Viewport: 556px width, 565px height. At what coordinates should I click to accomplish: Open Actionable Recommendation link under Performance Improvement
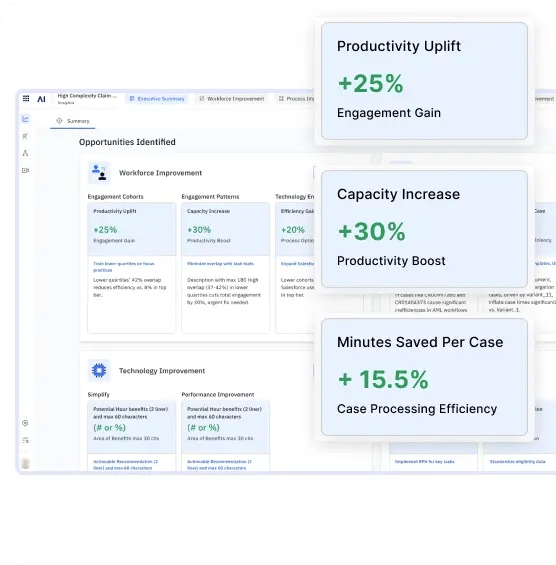[x=219, y=464]
